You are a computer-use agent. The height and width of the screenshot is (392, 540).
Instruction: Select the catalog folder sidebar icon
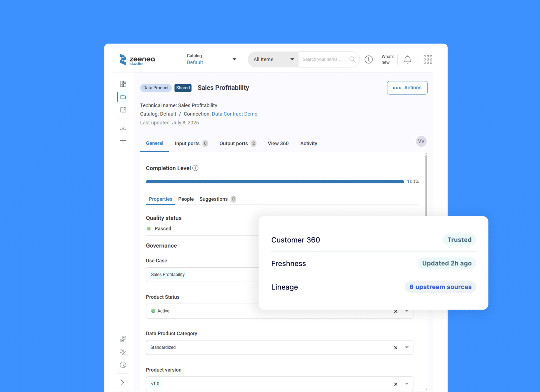coord(123,97)
